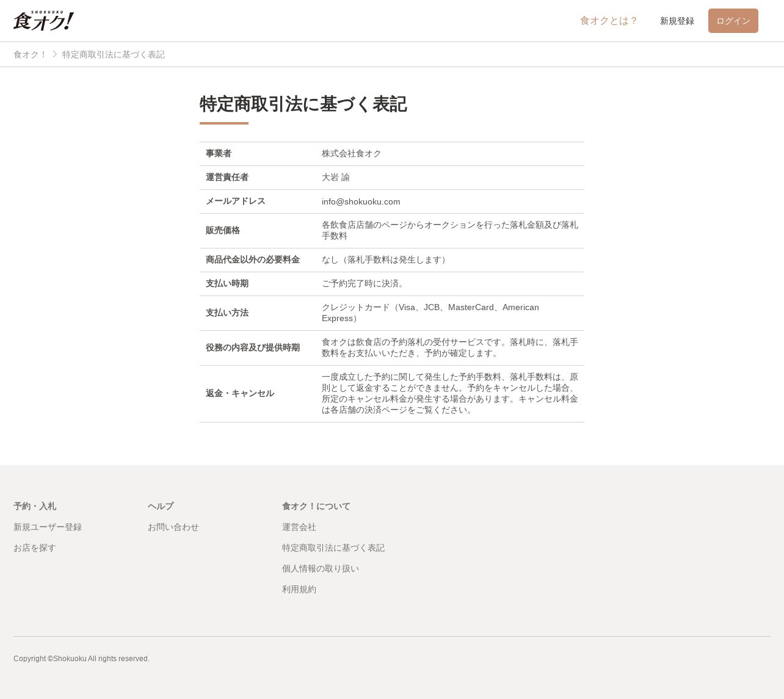Click the ログイン button
784x699 pixels.
coord(733,21)
